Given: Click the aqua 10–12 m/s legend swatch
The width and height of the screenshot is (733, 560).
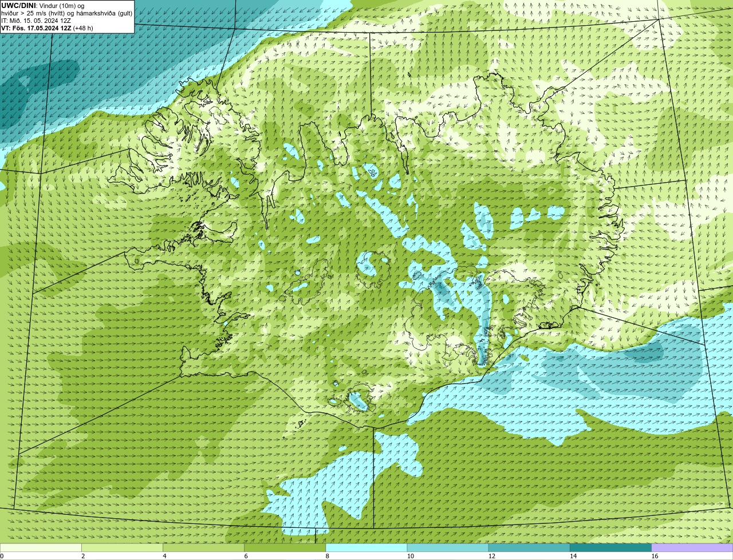Looking at the screenshot, I should pyautogui.click(x=448, y=548).
